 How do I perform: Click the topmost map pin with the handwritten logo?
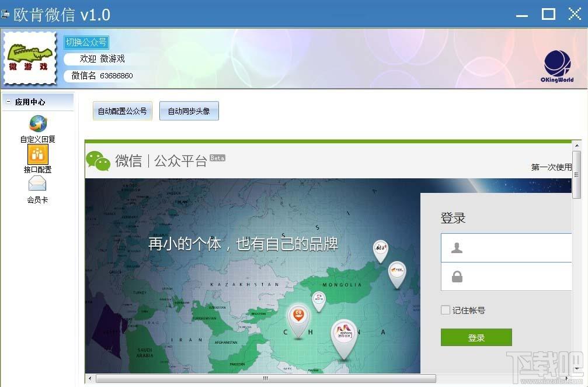(380, 251)
